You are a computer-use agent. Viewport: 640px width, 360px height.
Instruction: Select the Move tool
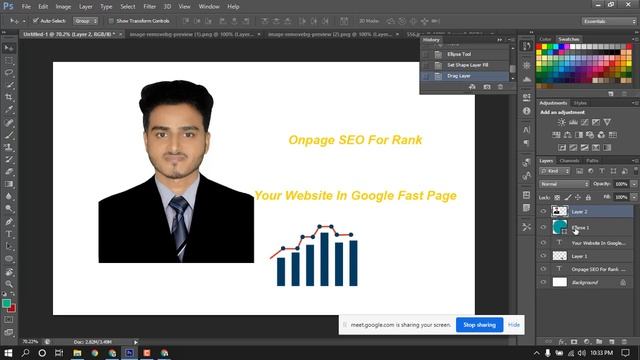9,48
